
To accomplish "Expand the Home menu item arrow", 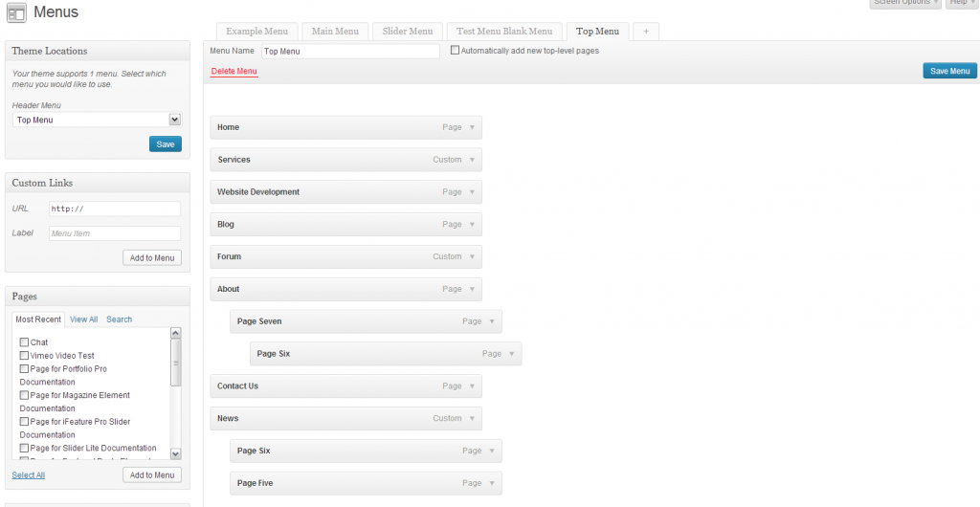I will (x=472, y=127).
